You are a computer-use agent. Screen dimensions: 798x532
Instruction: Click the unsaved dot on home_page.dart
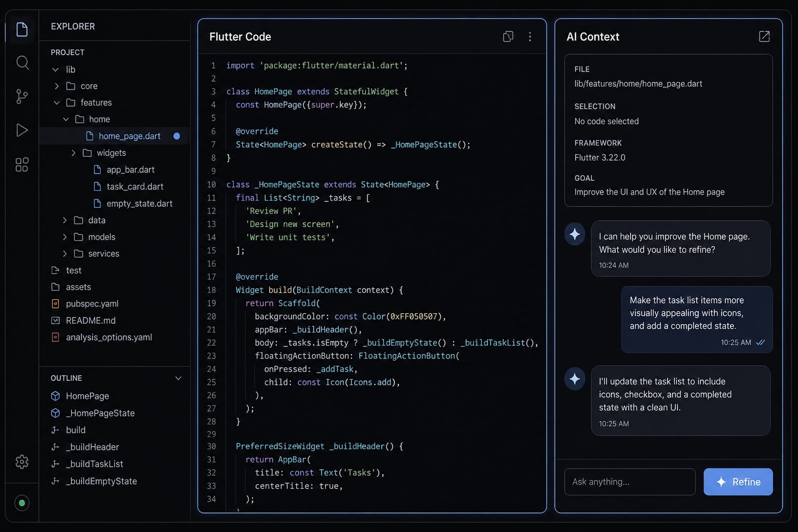pyautogui.click(x=177, y=136)
